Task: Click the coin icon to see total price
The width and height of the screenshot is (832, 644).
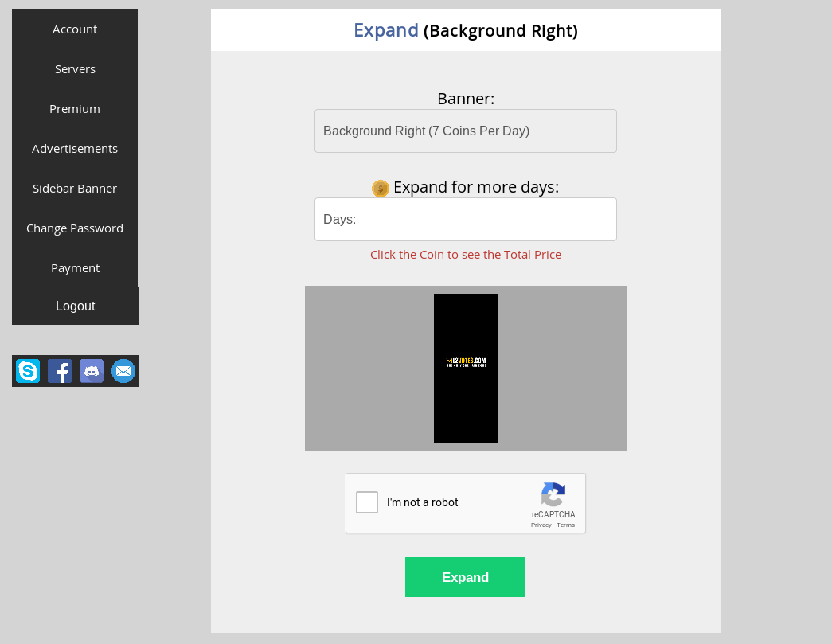Action: point(381,189)
